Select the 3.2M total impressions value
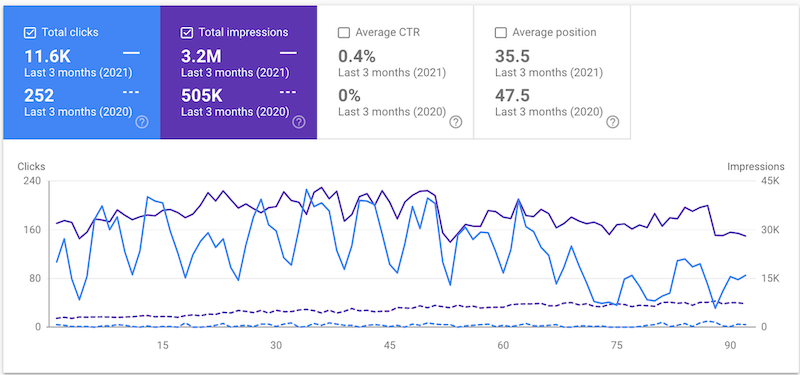800x375 pixels. 202,57
